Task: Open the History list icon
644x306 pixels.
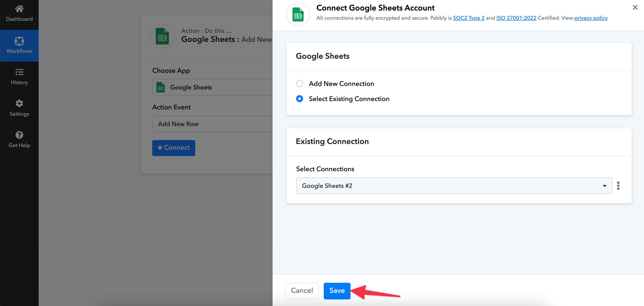Action: tap(19, 72)
